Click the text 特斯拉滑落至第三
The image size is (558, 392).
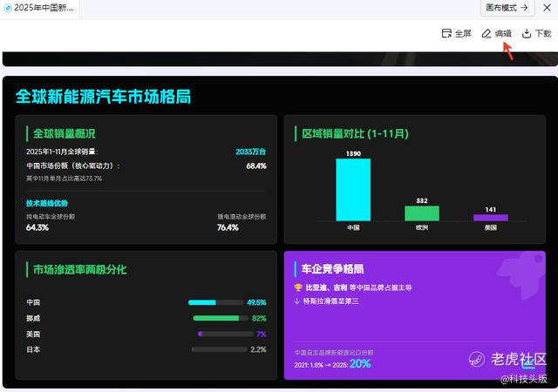click(x=330, y=301)
